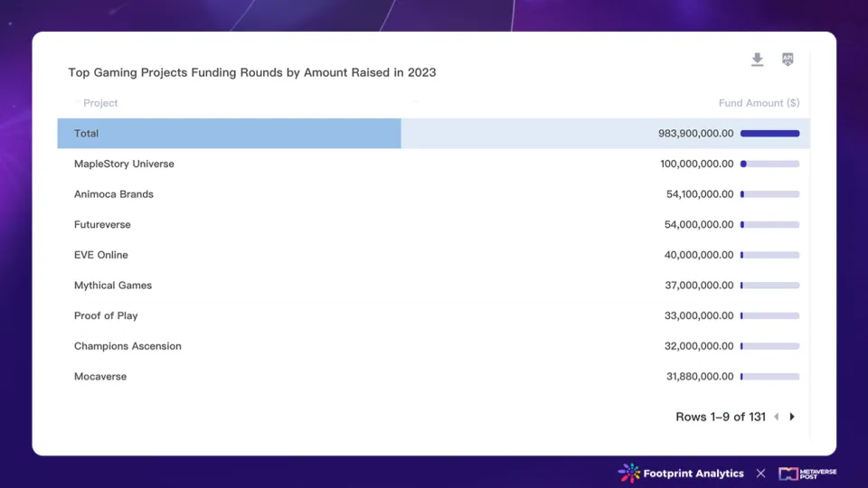Click the Metaverse Post logo
The height and width of the screenshot is (488, 868).
[807, 474]
